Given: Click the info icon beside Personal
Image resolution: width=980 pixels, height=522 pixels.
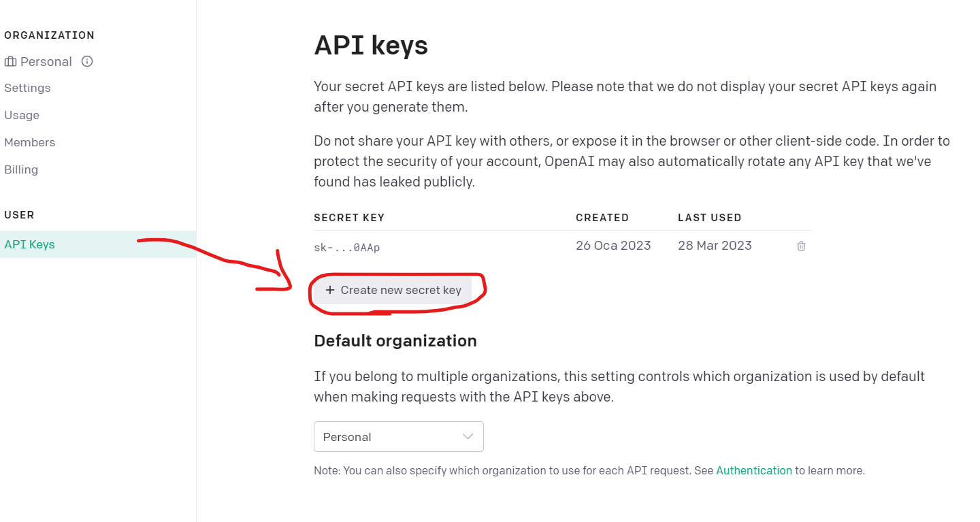Looking at the screenshot, I should [x=87, y=61].
